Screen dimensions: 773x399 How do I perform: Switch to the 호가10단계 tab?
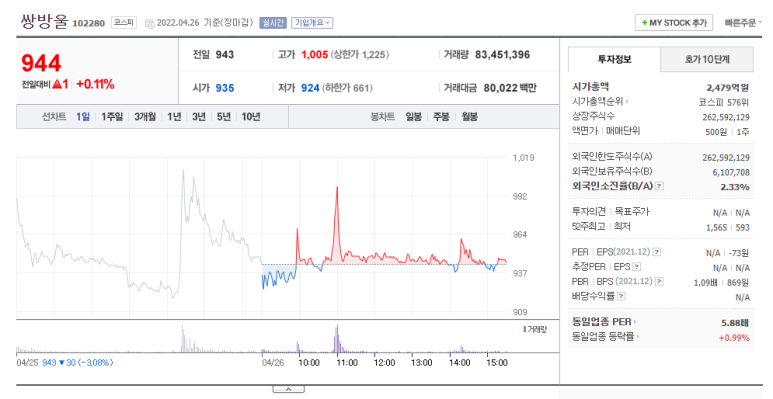pyautogui.click(x=707, y=60)
